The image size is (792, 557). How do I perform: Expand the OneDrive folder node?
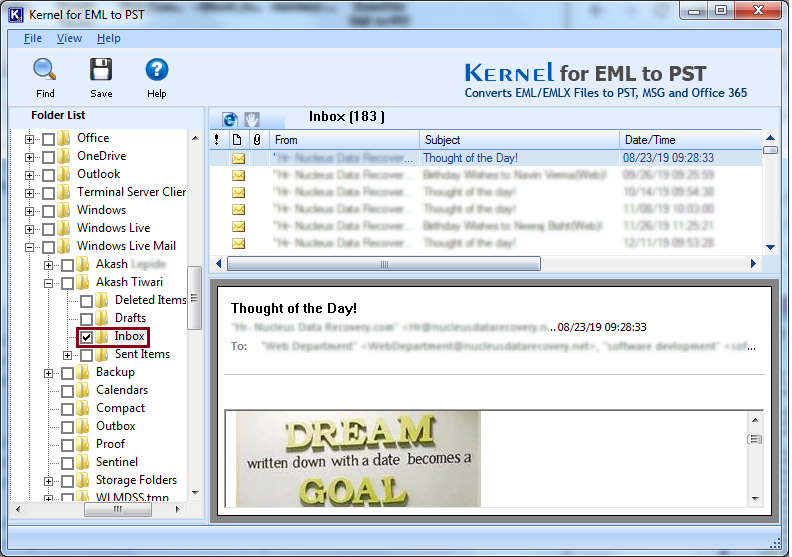tap(29, 158)
